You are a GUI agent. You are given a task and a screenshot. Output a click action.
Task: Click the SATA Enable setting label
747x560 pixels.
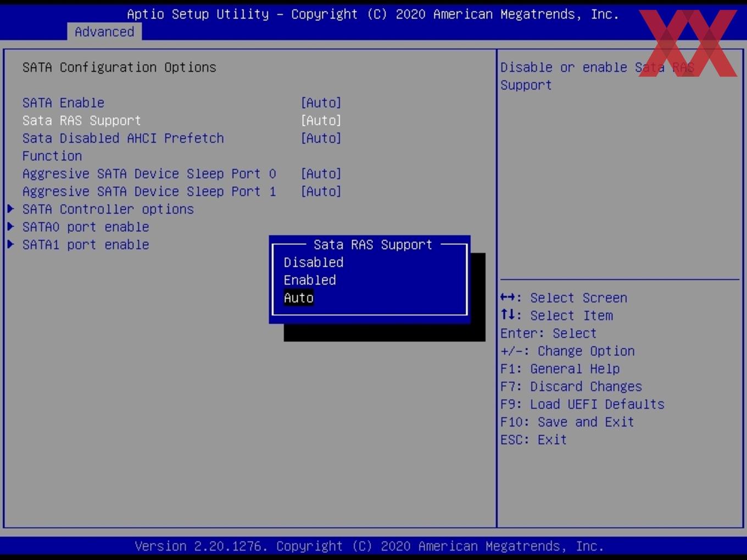63,103
